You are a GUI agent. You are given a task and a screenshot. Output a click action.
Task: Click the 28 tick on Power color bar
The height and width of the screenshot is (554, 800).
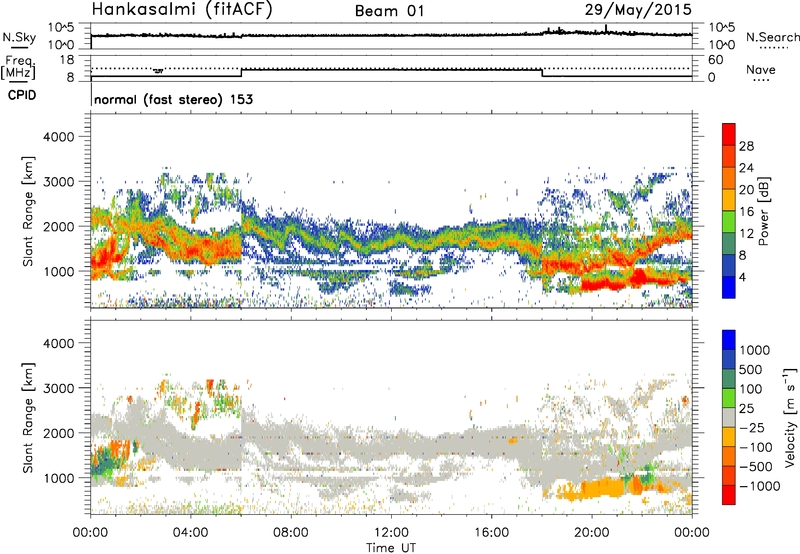click(x=746, y=146)
